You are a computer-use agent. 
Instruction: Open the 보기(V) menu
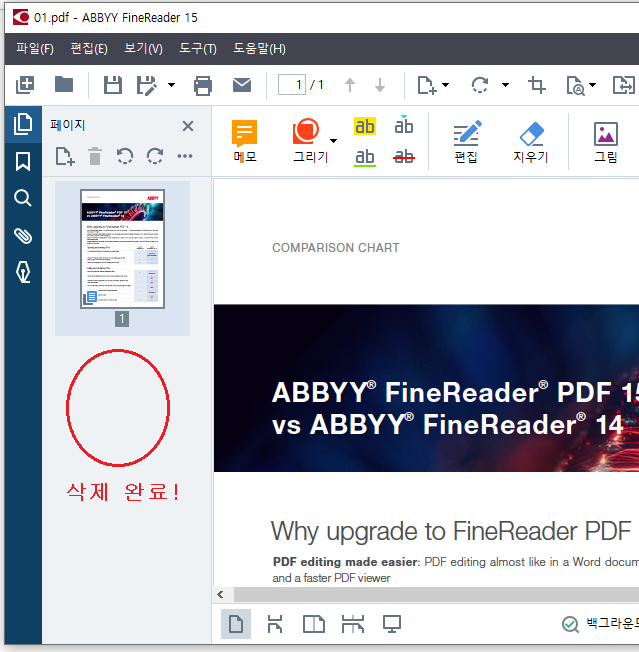point(143,49)
